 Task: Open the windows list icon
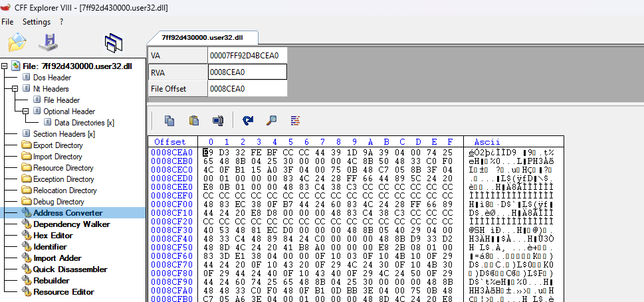coord(114,42)
